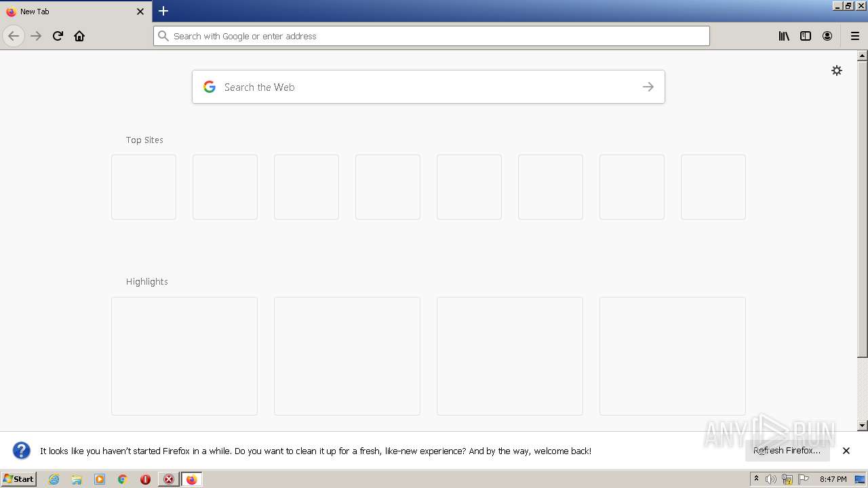Open the Firefox Account icon

point(827,36)
